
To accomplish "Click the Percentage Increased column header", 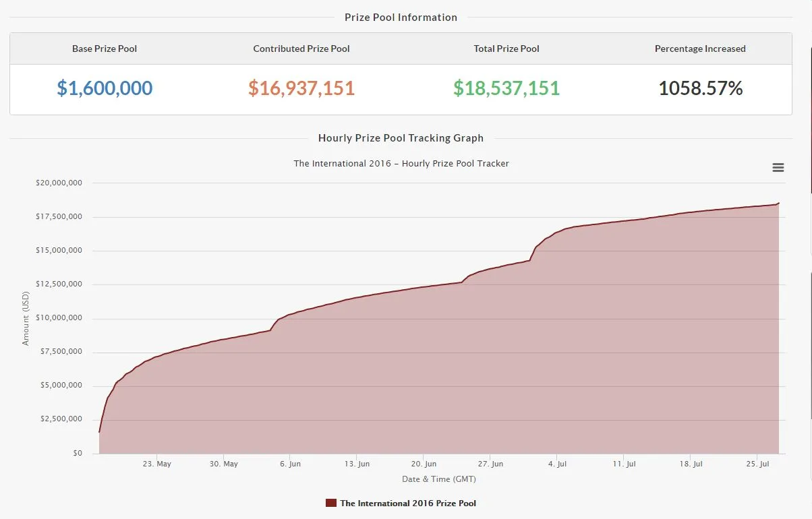I will coord(700,49).
